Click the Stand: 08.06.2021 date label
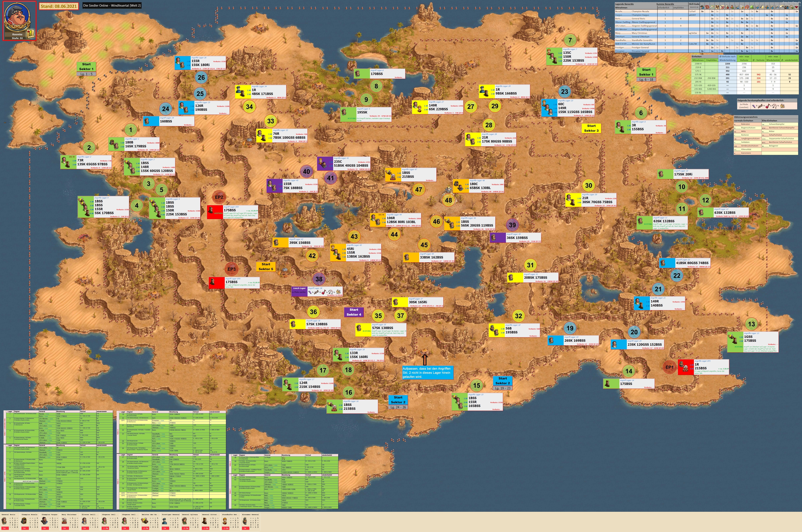Image resolution: width=802 pixels, height=532 pixels. (x=59, y=6)
